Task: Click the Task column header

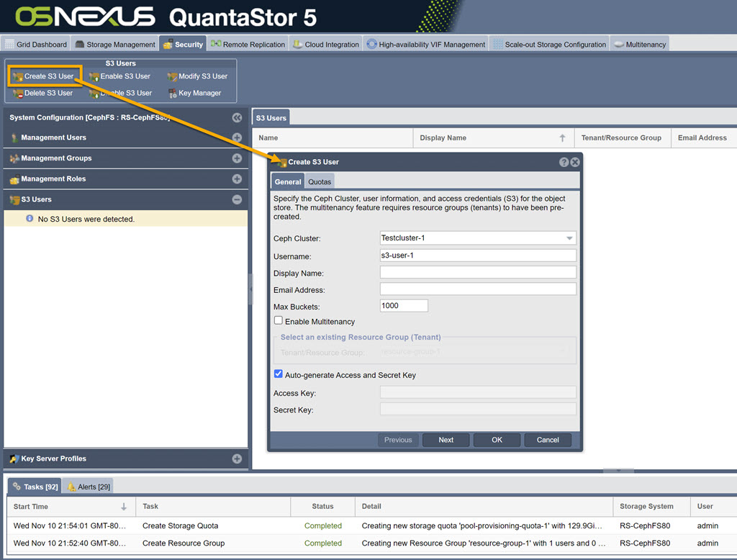Action: tap(213, 507)
